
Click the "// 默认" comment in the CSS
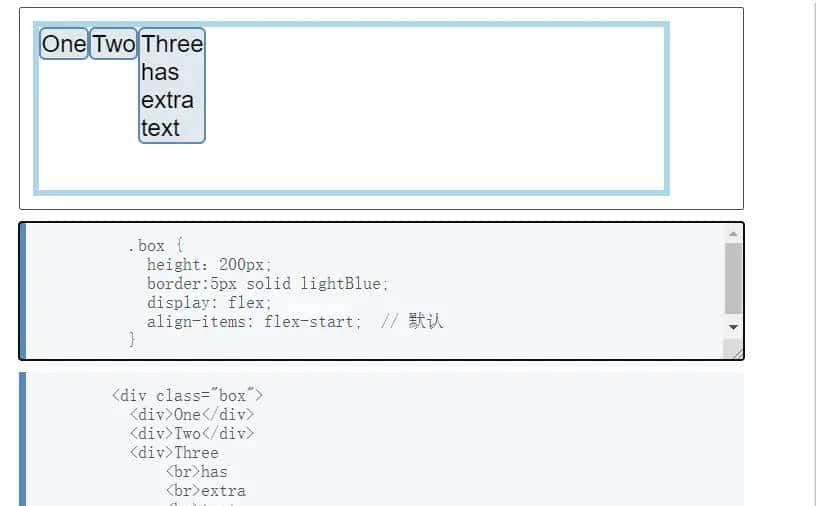412,322
